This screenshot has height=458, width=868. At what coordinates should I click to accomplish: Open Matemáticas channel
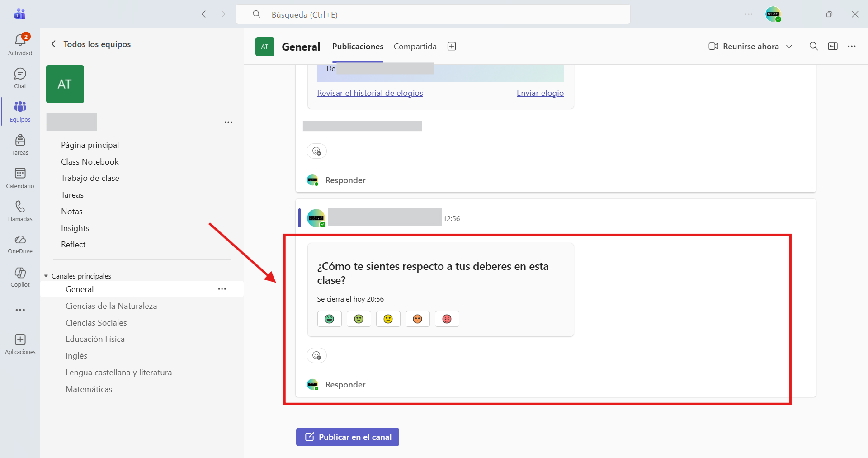click(89, 389)
